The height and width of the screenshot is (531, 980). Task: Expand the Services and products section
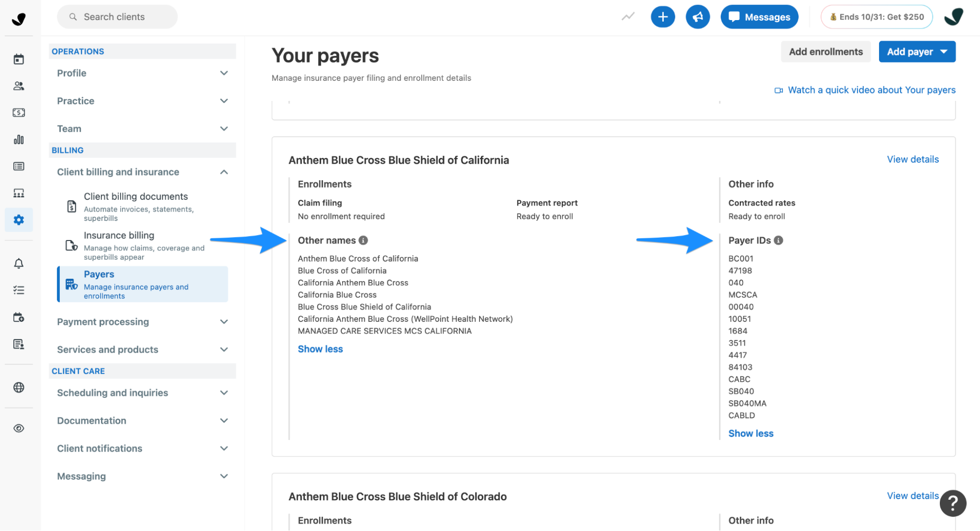pos(142,350)
